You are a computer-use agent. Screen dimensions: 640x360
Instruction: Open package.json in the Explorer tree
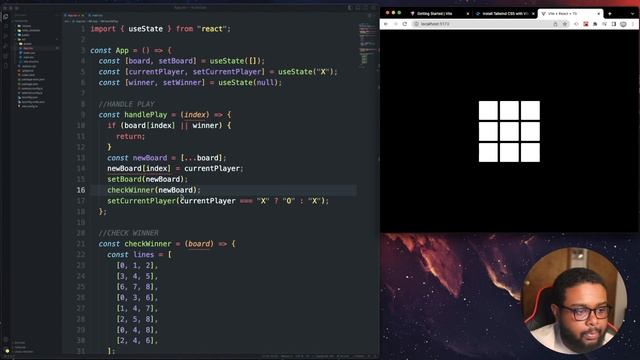pos(30,84)
